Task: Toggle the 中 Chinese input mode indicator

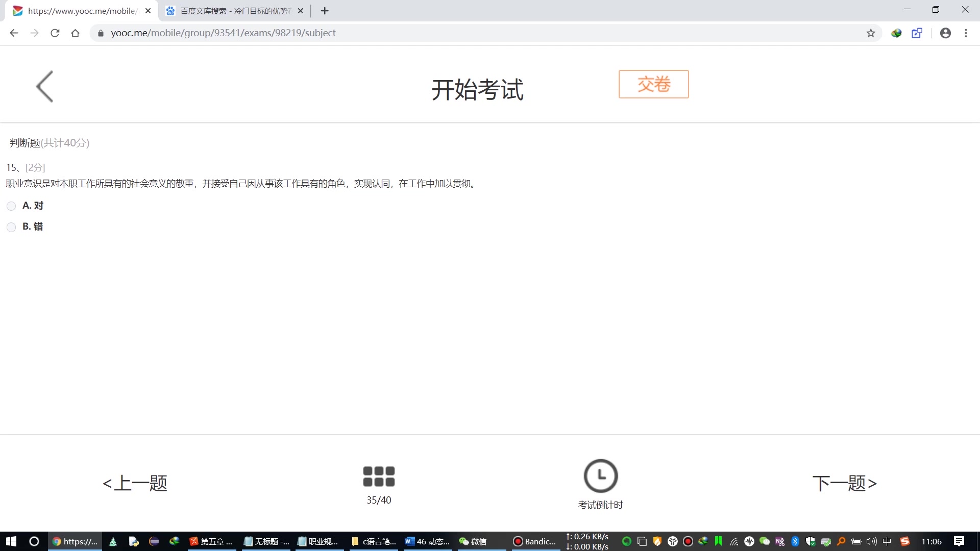Action: tap(887, 541)
